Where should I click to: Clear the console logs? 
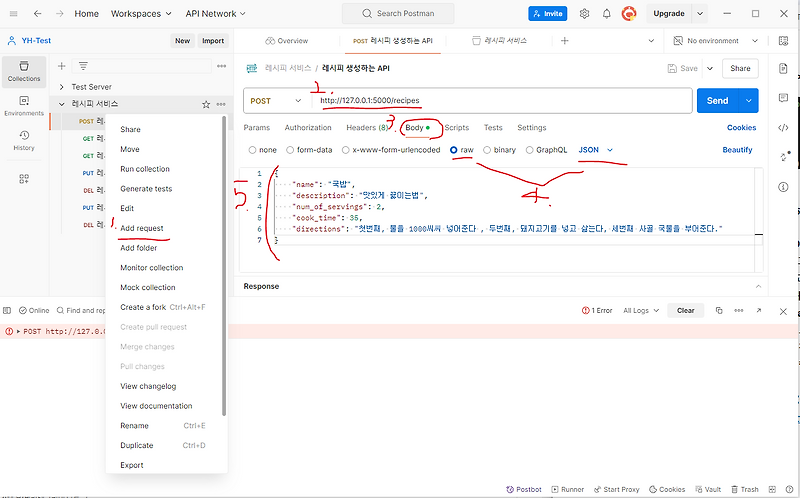685,310
